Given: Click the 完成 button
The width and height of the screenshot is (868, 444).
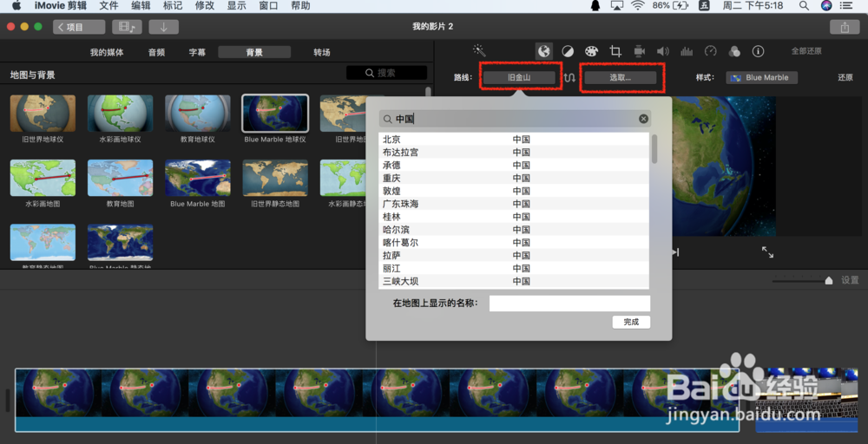Looking at the screenshot, I should [x=631, y=322].
